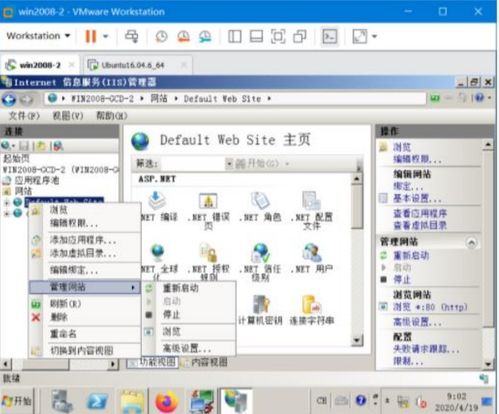Click 失败请求跟踪 link in actions pane
The image size is (499, 414).
[426, 349]
